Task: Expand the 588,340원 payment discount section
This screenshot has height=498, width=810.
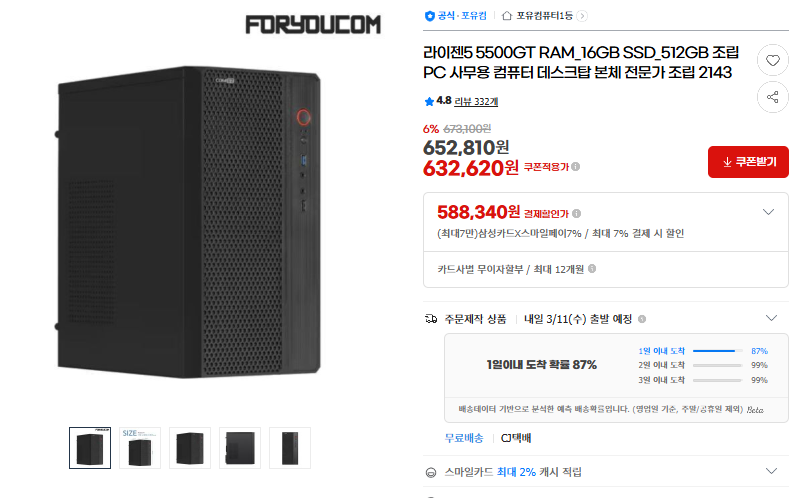Action: tap(768, 212)
